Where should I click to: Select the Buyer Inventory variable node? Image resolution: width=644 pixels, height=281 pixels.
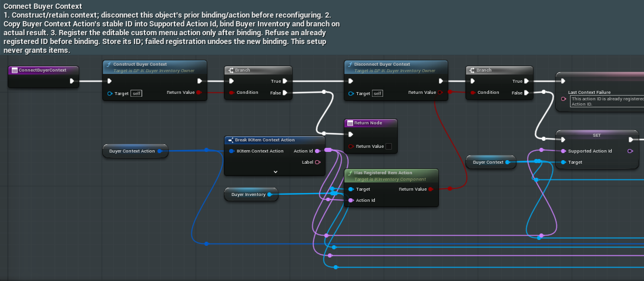coord(251,194)
